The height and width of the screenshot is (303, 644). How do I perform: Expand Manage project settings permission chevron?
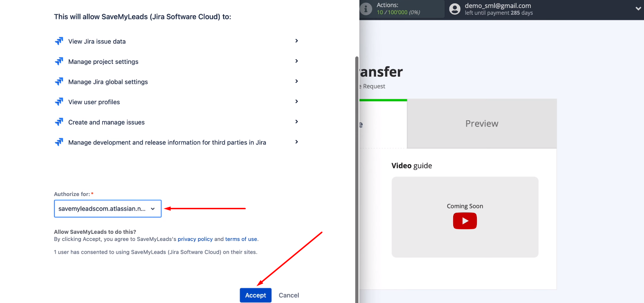click(x=296, y=61)
